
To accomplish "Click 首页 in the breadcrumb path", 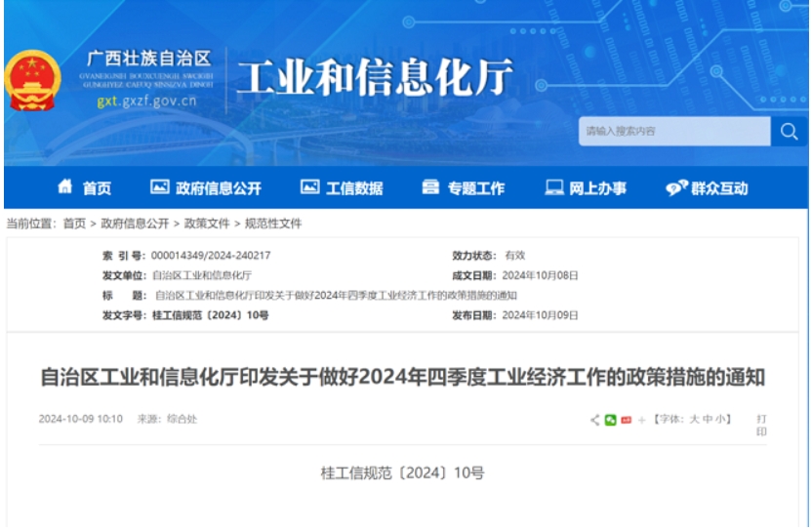I will [x=74, y=224].
